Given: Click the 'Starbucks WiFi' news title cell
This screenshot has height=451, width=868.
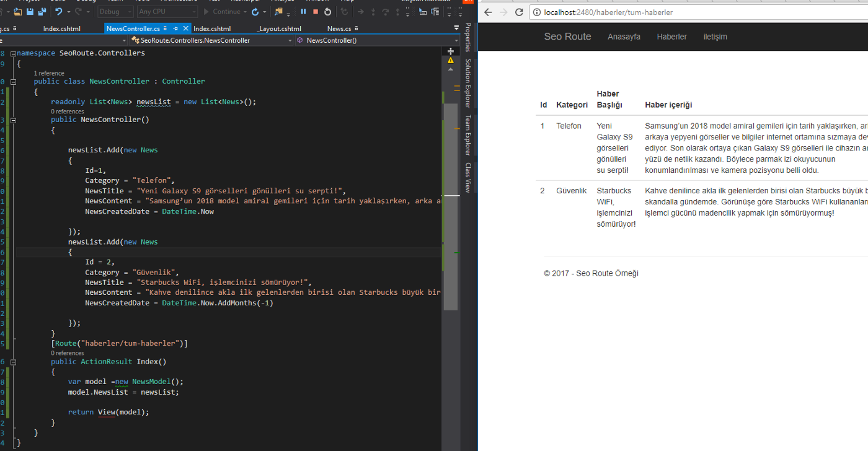Looking at the screenshot, I should click(616, 208).
